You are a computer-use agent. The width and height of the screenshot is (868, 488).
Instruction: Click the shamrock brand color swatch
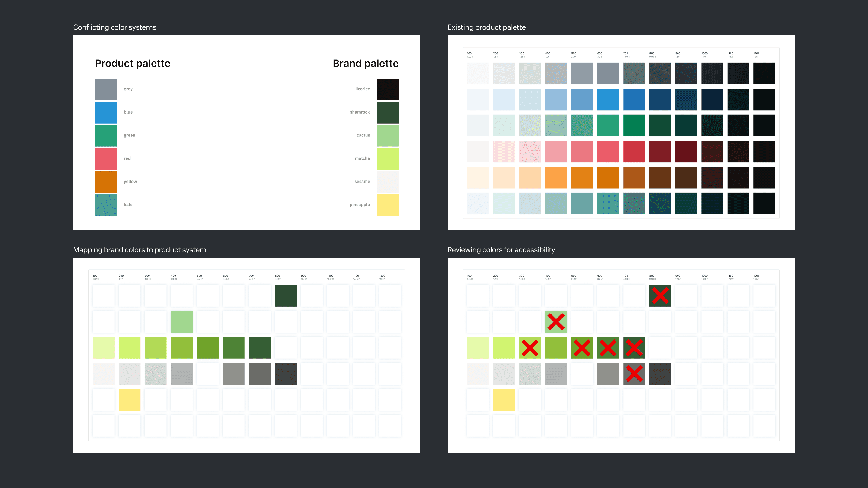point(388,112)
